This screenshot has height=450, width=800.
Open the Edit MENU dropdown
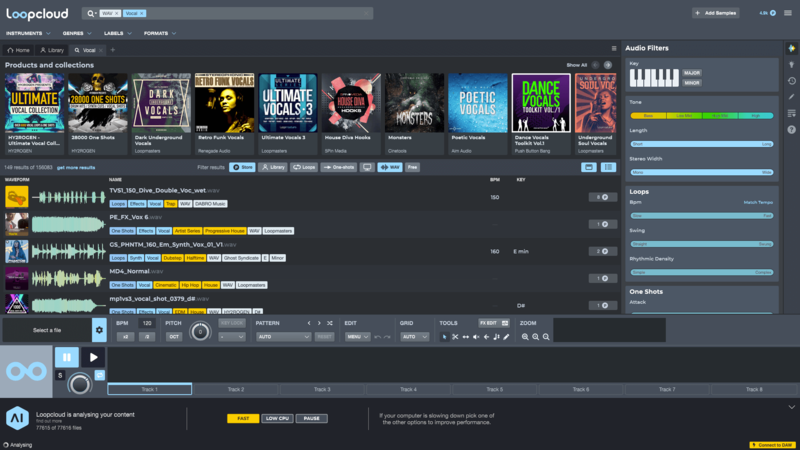[x=357, y=337]
